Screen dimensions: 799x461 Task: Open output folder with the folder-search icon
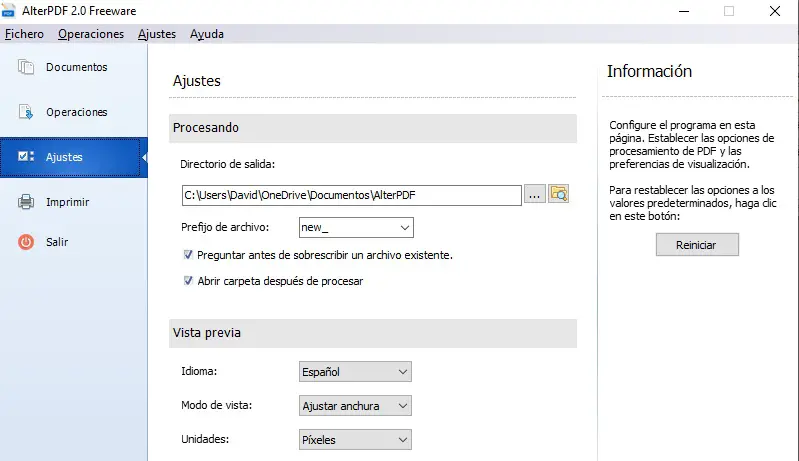point(559,194)
